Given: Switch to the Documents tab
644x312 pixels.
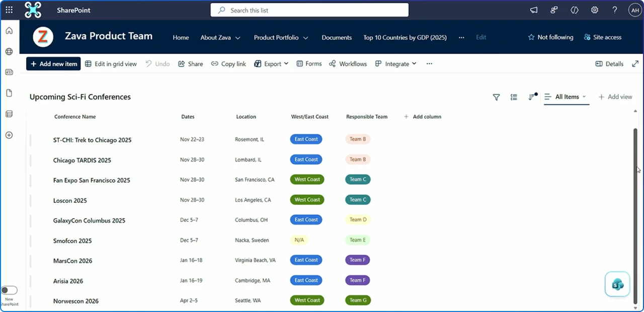Looking at the screenshot, I should (x=336, y=37).
